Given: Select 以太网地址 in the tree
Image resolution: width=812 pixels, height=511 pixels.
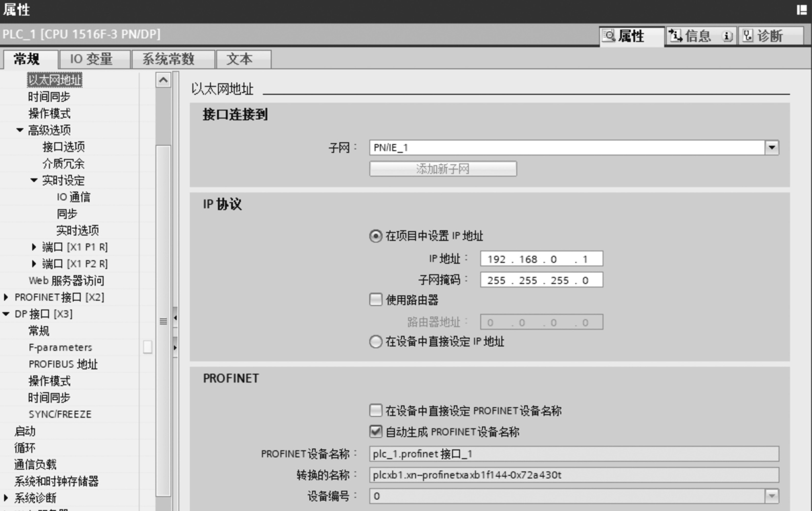Looking at the screenshot, I should (x=55, y=80).
